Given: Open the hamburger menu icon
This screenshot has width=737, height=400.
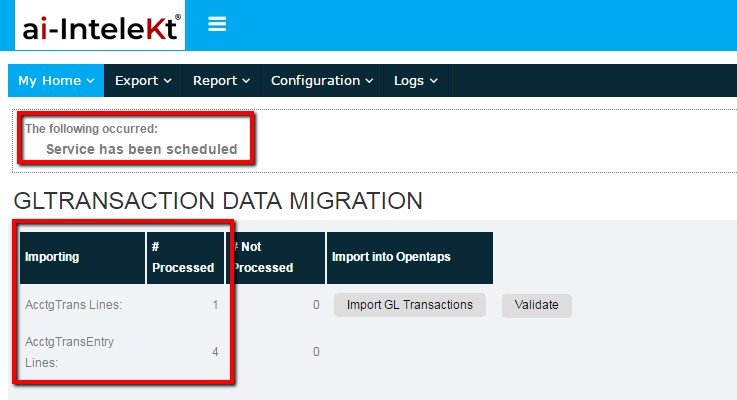Looking at the screenshot, I should click(217, 24).
